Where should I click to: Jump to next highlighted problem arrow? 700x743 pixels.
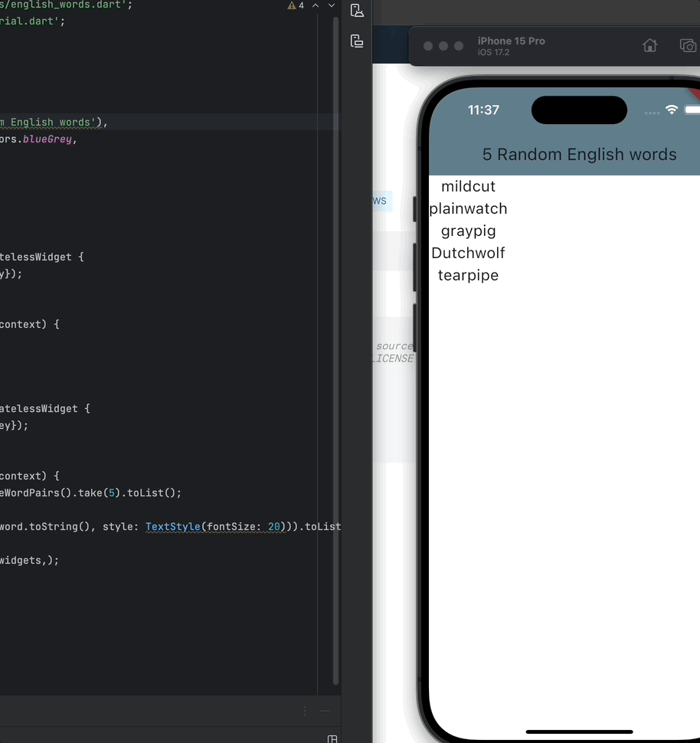pos(332,5)
